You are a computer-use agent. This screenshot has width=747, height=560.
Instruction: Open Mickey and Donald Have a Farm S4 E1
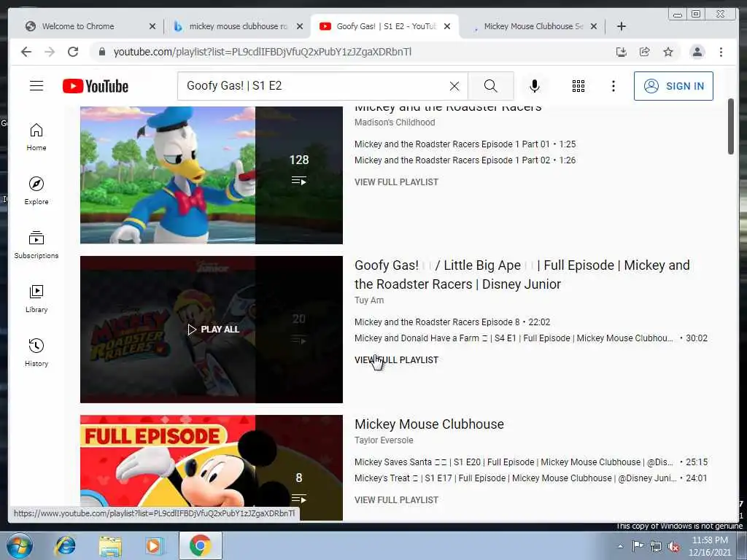(x=531, y=338)
